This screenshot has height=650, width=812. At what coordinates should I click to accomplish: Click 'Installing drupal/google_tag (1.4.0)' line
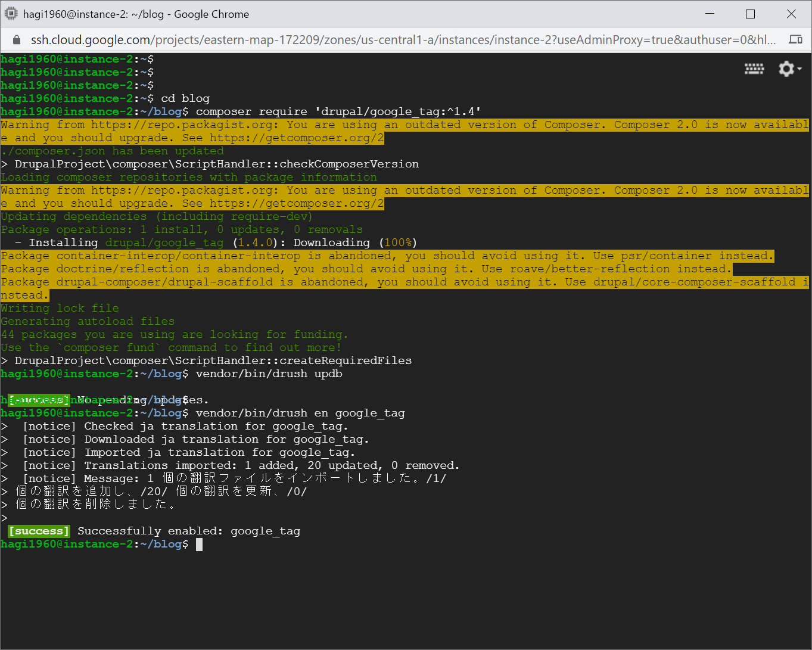coord(216,242)
